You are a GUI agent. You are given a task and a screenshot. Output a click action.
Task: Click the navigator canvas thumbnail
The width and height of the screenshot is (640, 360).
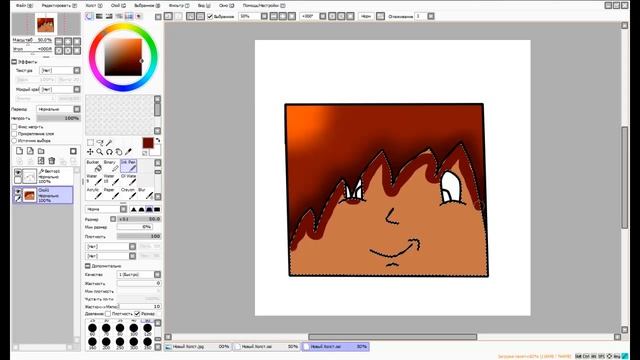45,24
